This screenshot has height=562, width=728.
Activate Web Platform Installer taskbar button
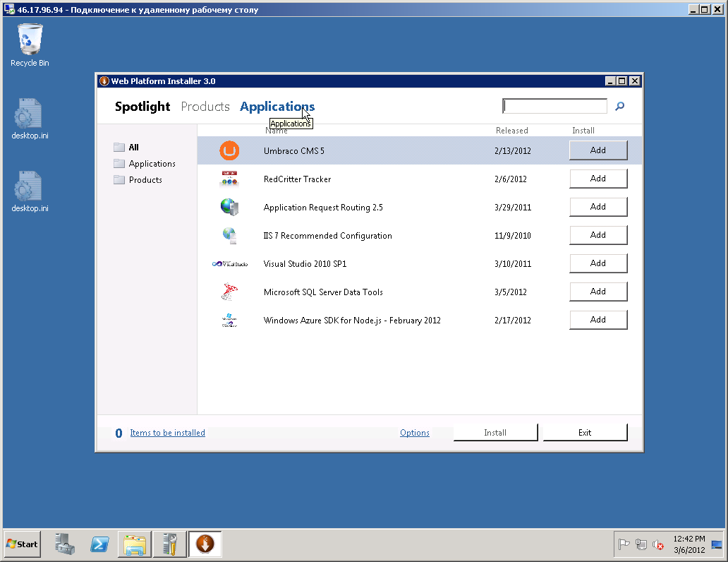coord(205,544)
